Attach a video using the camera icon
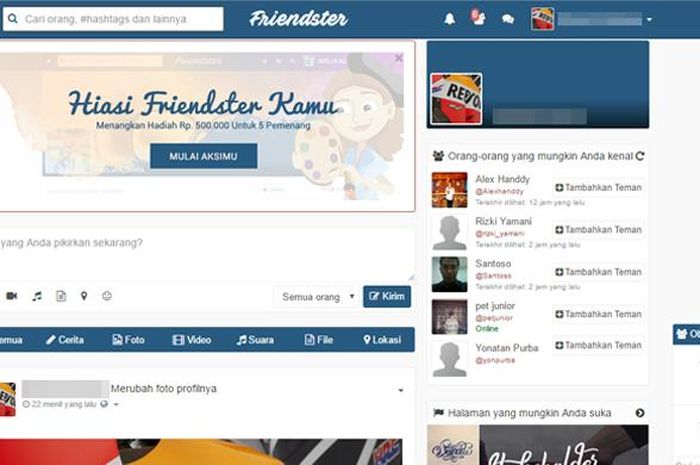700x465 pixels. point(12,296)
